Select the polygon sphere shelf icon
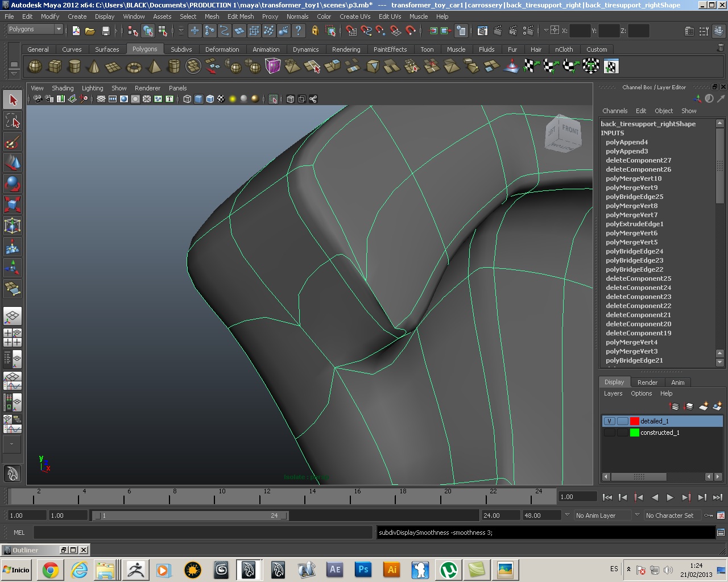 [x=35, y=67]
